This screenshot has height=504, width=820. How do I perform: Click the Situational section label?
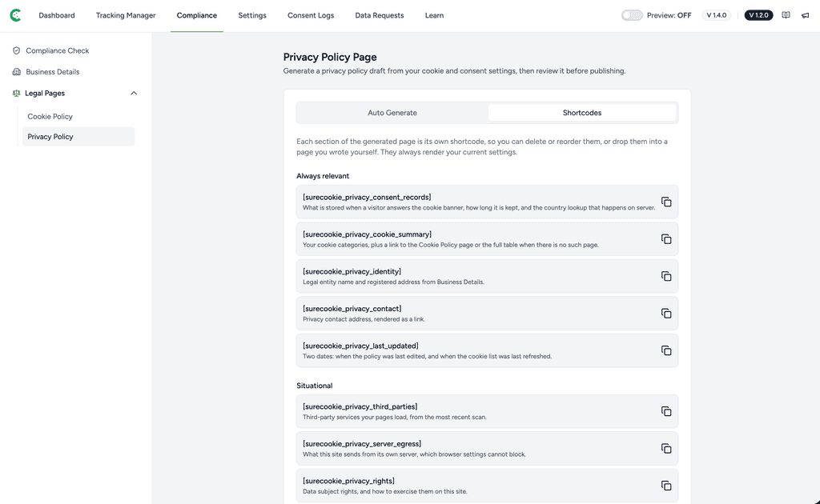point(314,386)
